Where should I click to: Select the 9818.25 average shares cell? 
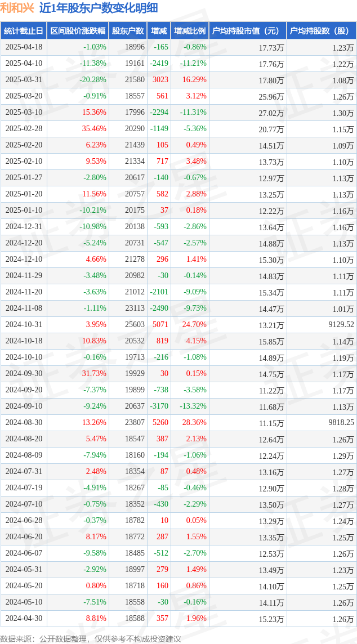(x=322, y=422)
